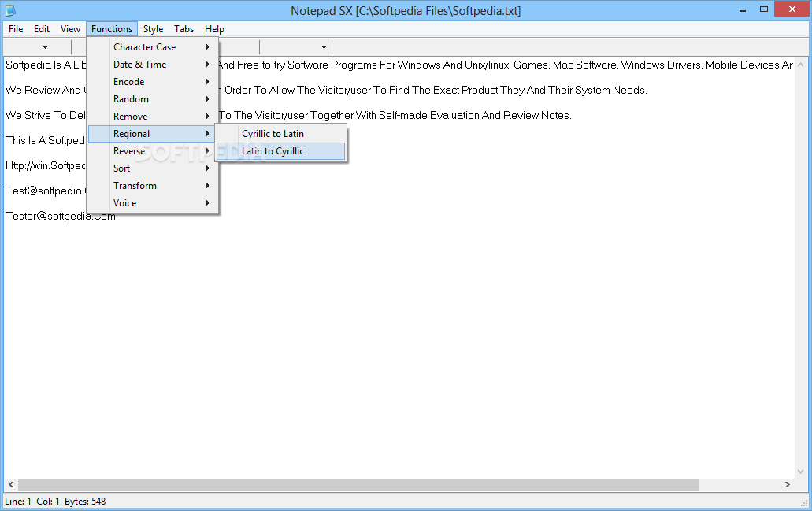Open the Tabs menu
The width and height of the screenshot is (812, 511).
(x=184, y=29)
